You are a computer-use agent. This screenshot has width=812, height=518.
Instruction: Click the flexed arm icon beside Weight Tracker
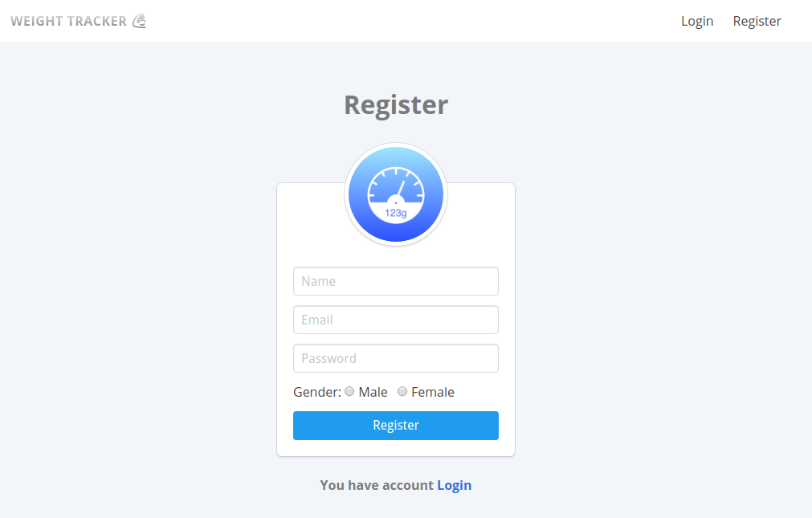(x=140, y=21)
